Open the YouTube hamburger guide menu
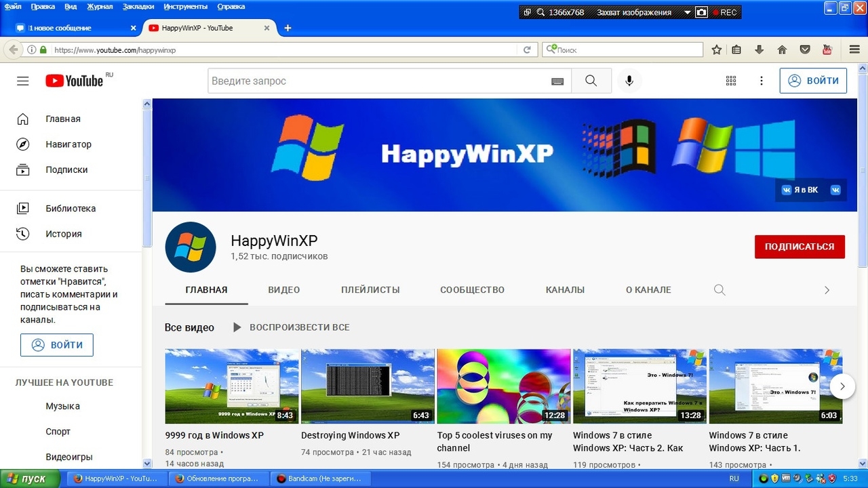Image resolution: width=868 pixels, height=488 pixels. 23,81
